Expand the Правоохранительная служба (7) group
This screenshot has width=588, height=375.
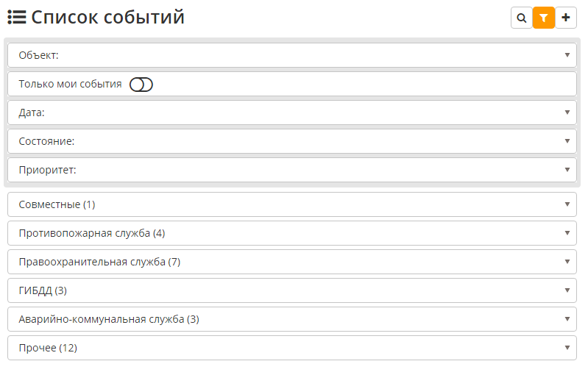(291, 262)
